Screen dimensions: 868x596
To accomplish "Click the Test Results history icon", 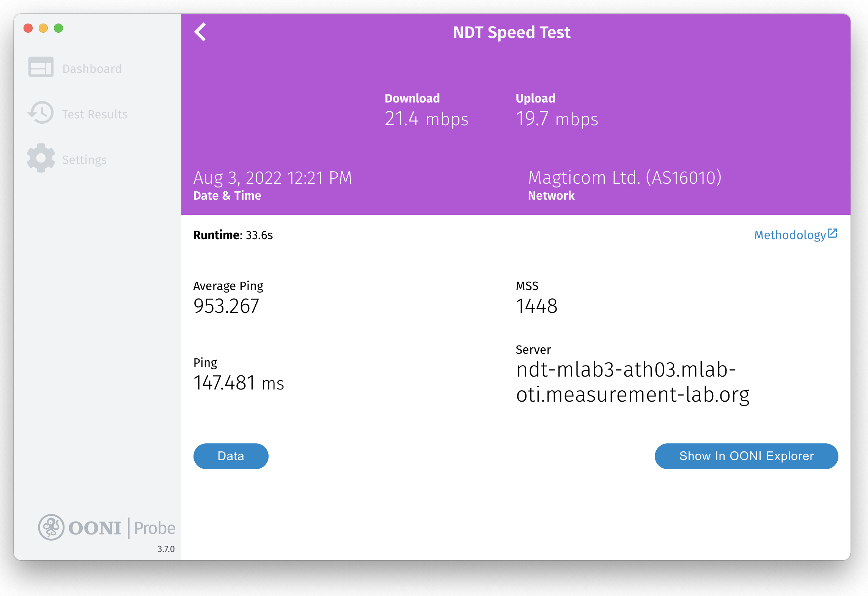I will [x=41, y=113].
